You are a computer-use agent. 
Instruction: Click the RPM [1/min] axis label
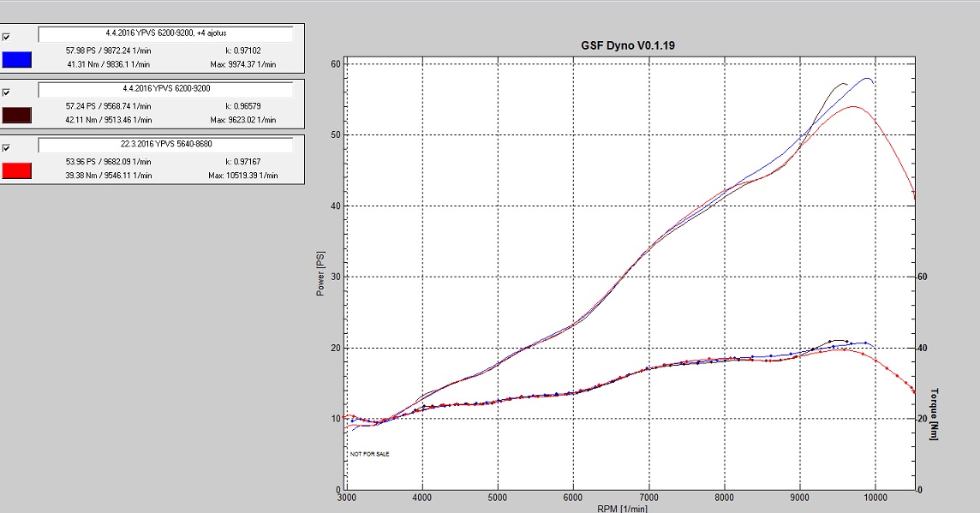tap(622, 508)
